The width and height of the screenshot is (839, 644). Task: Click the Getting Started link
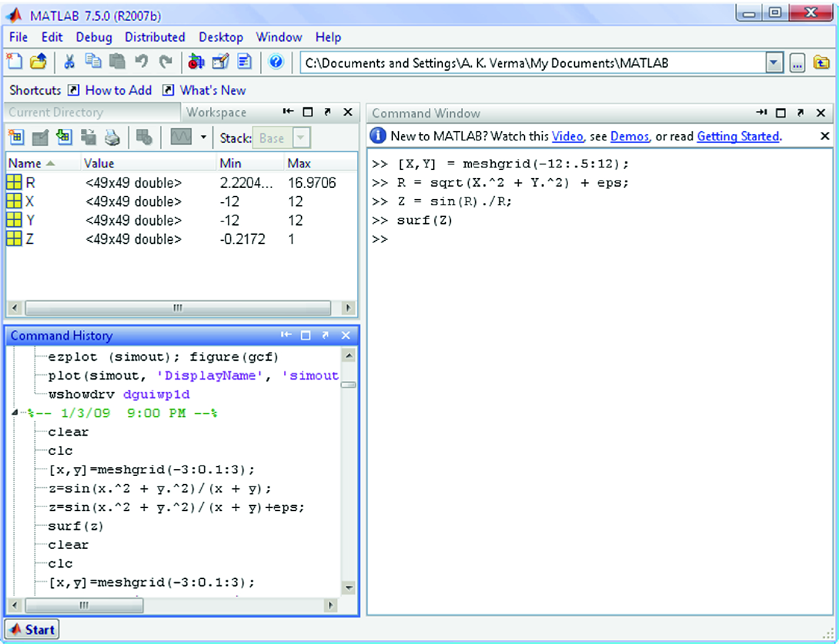738,136
